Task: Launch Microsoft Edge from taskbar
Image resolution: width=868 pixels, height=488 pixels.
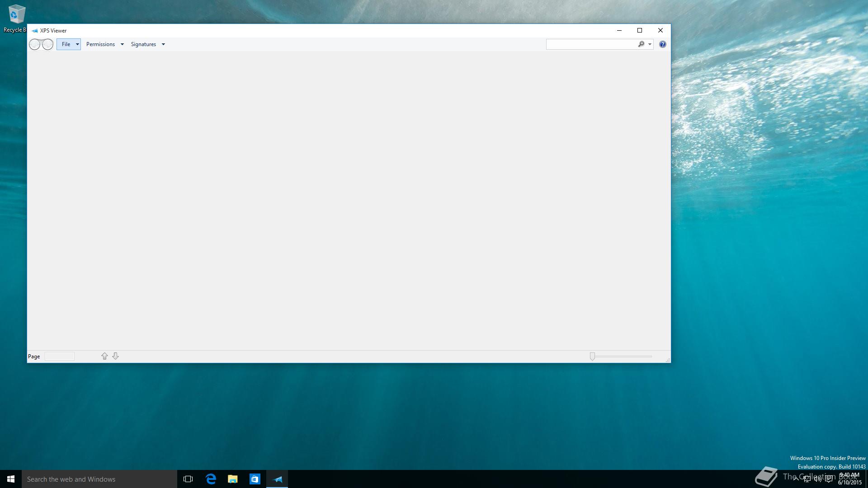Action: (211, 479)
